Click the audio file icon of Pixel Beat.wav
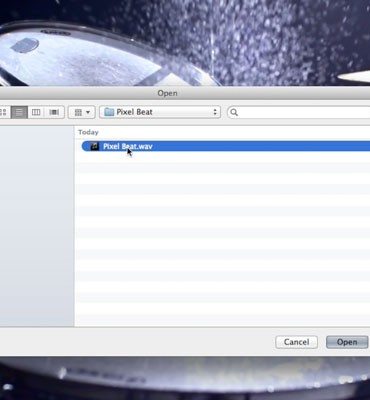Image resolution: width=370 pixels, height=400 pixels. tap(95, 146)
